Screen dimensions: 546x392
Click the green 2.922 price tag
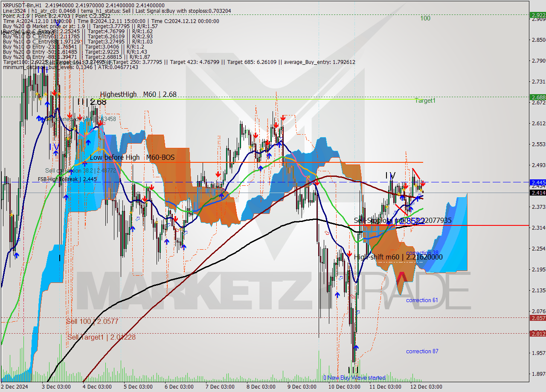click(537, 15)
